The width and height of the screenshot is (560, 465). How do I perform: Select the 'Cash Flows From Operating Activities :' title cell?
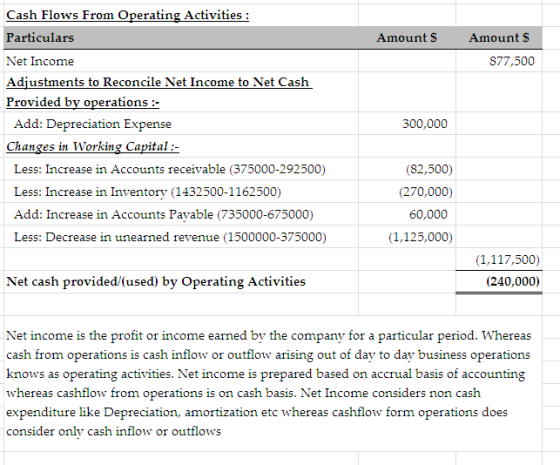[x=128, y=15]
